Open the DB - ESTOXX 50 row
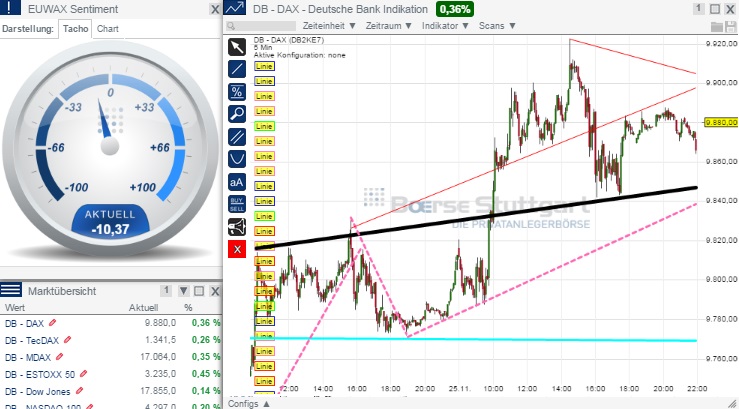Image resolution: width=739 pixels, height=409 pixels. (111, 374)
